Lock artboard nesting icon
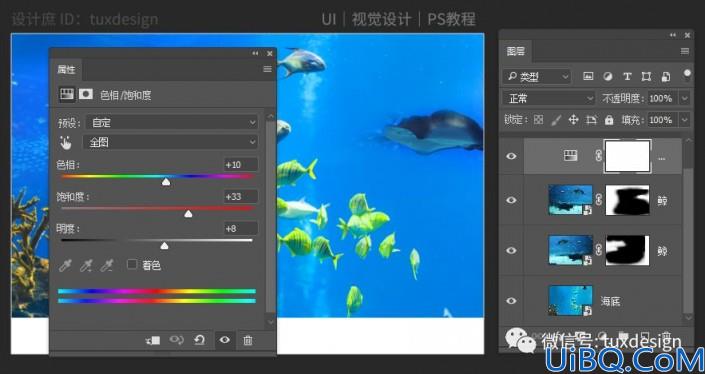The width and height of the screenshot is (705, 374). pyautogui.click(x=591, y=120)
